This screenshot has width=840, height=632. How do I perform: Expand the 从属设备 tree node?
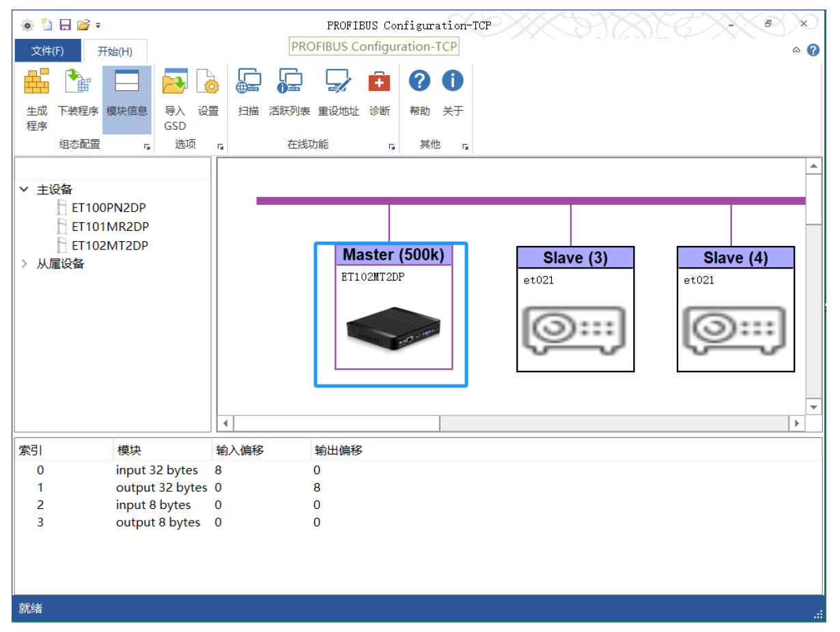click(25, 264)
